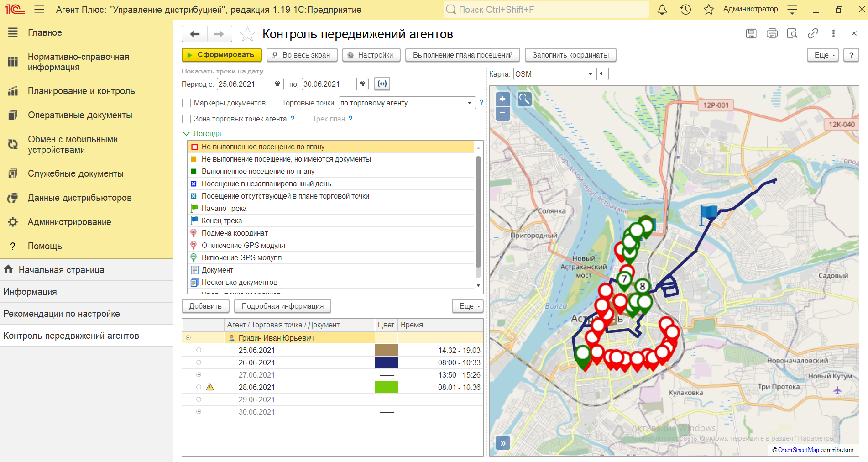Screen dimensions: 868x462
Task: Expand 25.06.2021 track row
Action: (199, 350)
